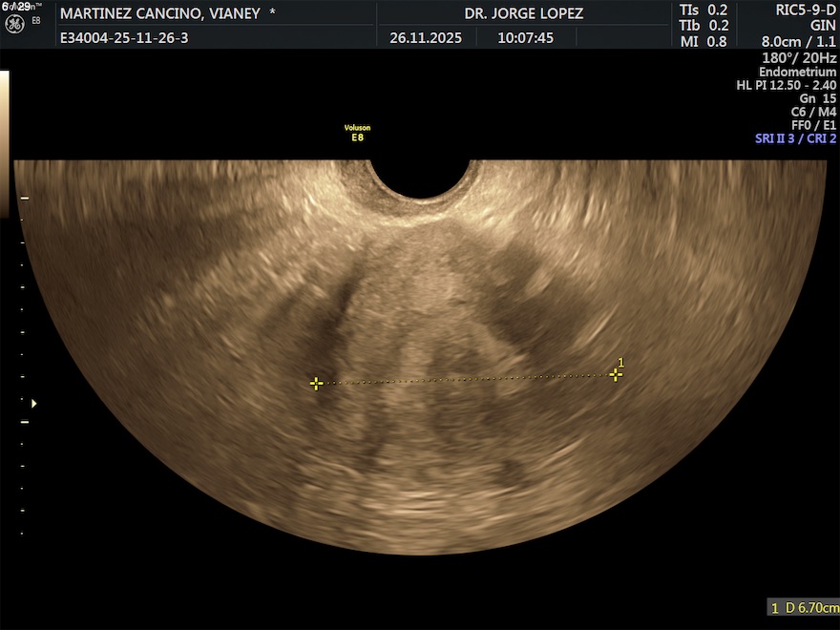Click the Gn 15 gain value
The height and width of the screenshot is (630, 840).
click(817, 98)
